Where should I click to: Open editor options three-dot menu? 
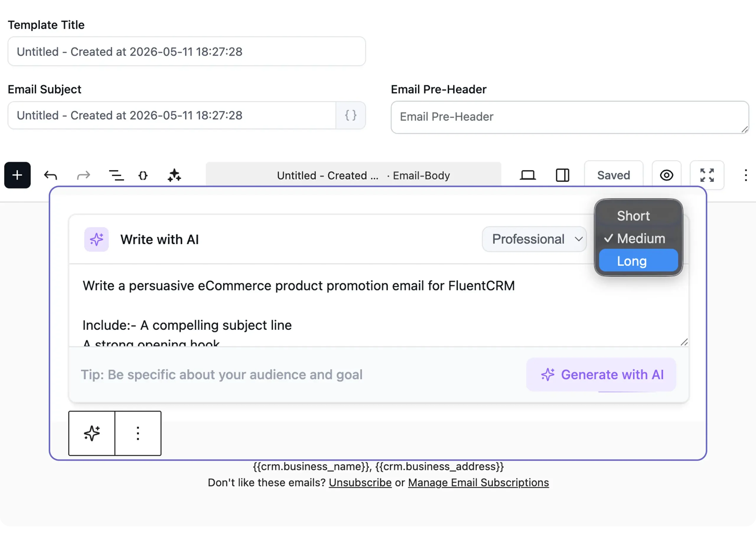tap(746, 175)
